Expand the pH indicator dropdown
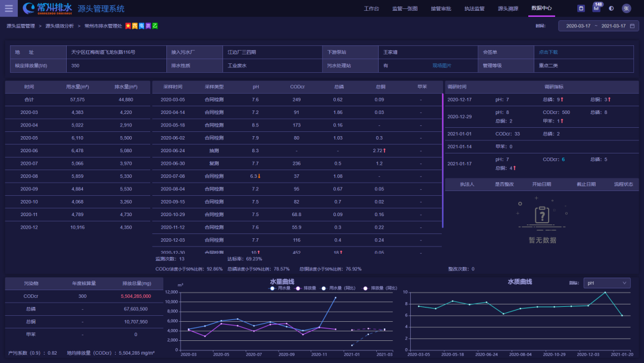This screenshot has width=644, height=363. [x=606, y=283]
